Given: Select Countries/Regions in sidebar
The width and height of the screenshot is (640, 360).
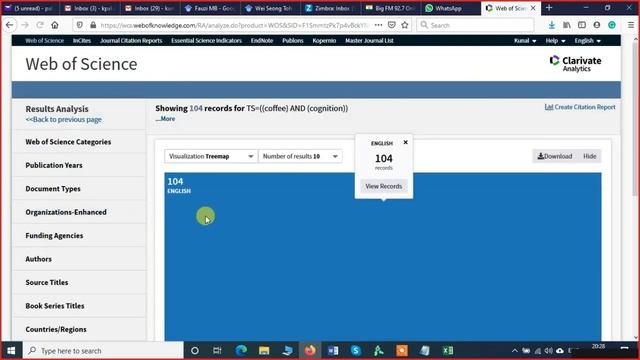Looking at the screenshot, I should coord(56,329).
